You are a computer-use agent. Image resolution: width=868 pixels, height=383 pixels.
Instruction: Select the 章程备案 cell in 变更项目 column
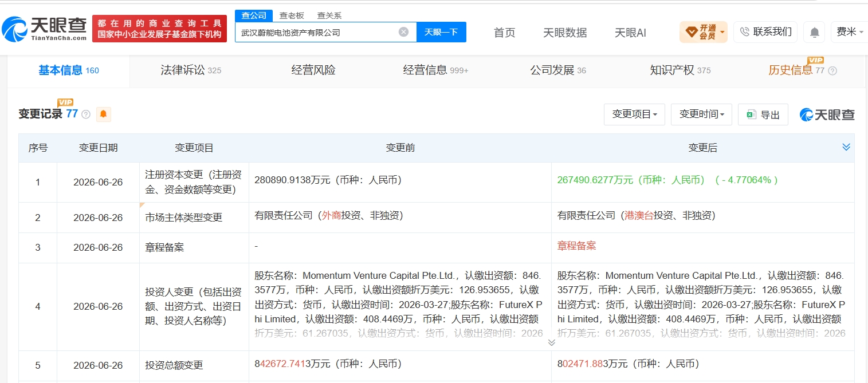tap(194, 247)
